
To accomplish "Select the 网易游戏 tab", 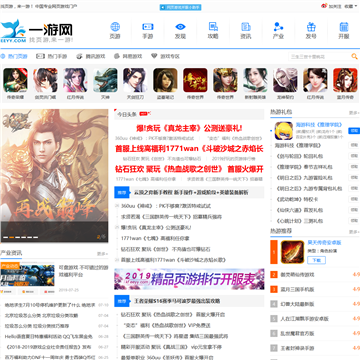I will tap(128, 56).
